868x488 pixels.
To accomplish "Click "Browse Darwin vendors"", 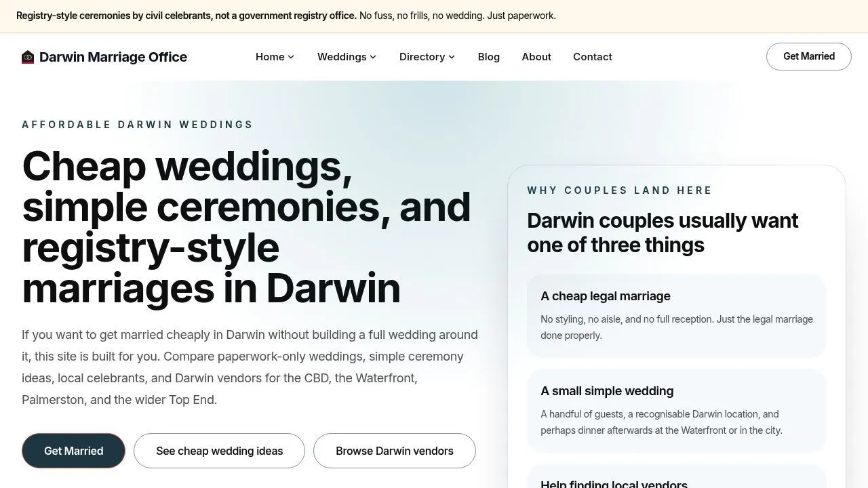I will (x=394, y=451).
